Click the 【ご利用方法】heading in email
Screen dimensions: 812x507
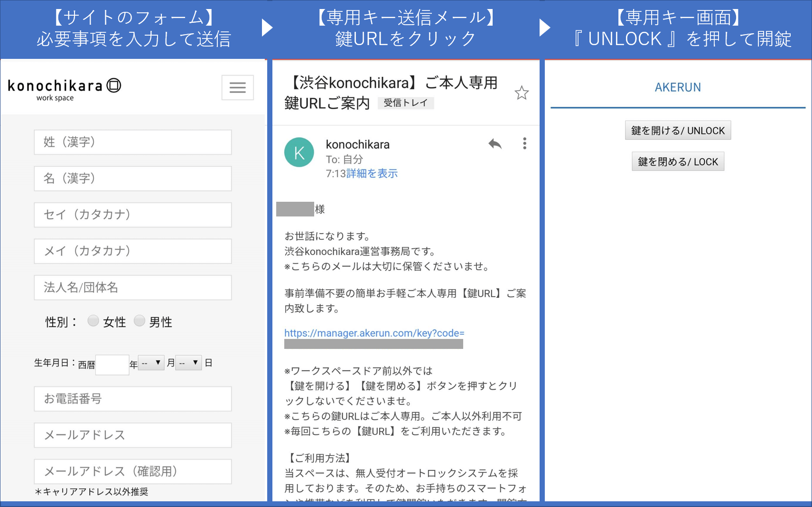319,458
